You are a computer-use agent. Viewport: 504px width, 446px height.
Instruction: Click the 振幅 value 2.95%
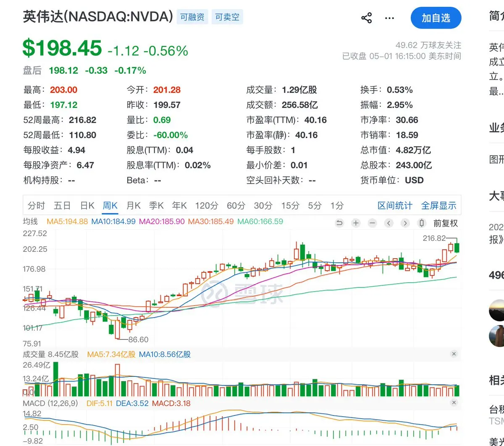(x=400, y=105)
